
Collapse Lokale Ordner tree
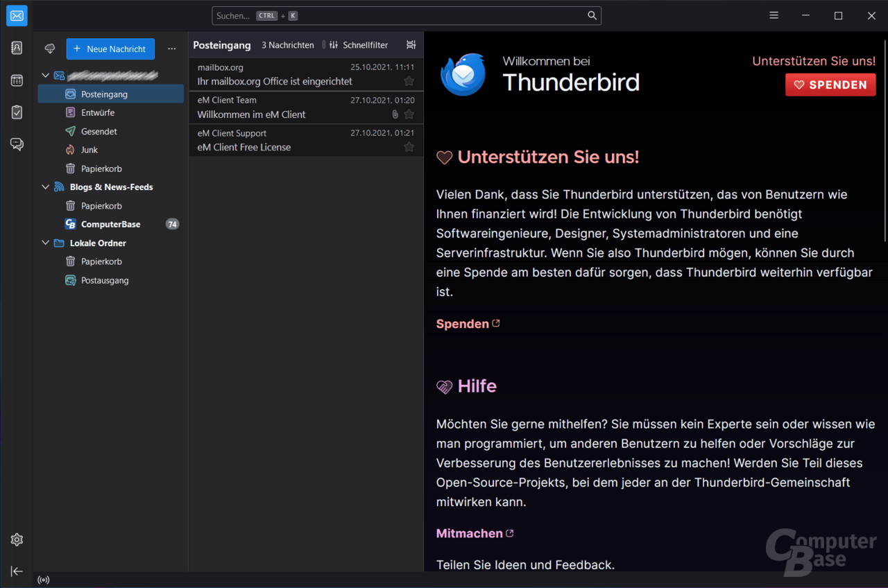pos(46,243)
